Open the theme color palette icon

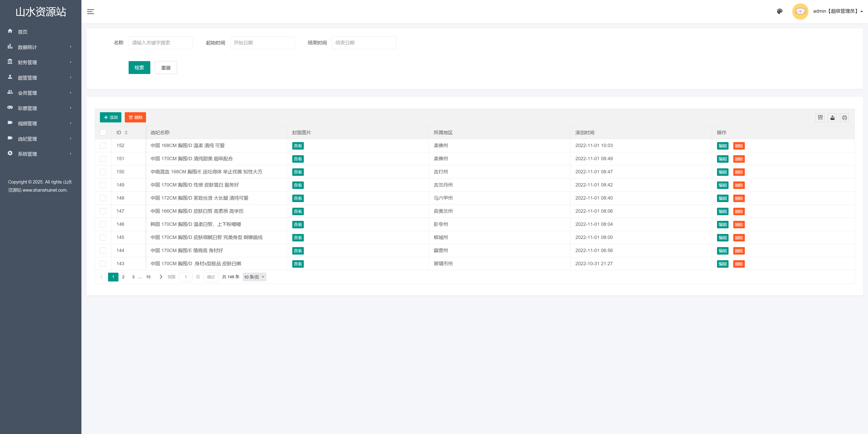point(779,12)
